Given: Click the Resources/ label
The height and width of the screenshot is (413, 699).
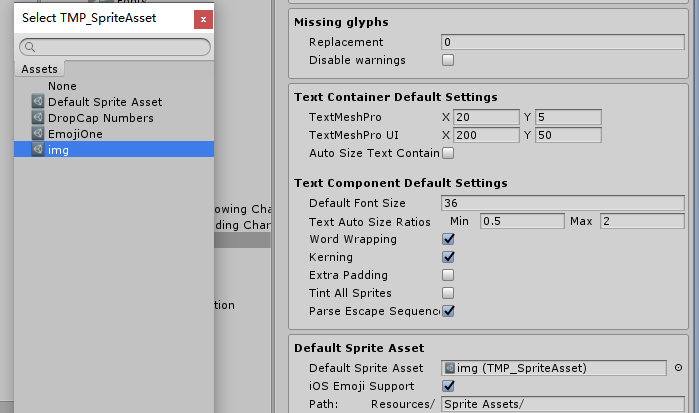Looking at the screenshot, I should point(403,404).
